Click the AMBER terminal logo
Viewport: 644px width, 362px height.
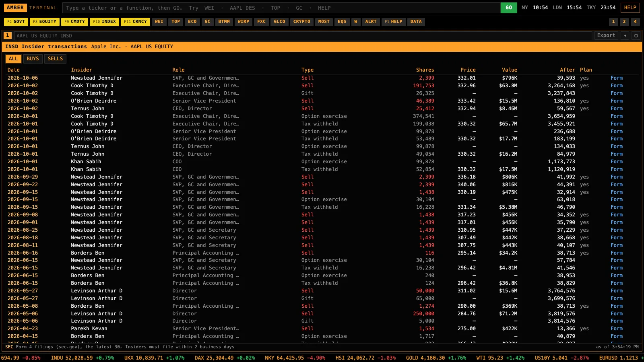point(15,8)
